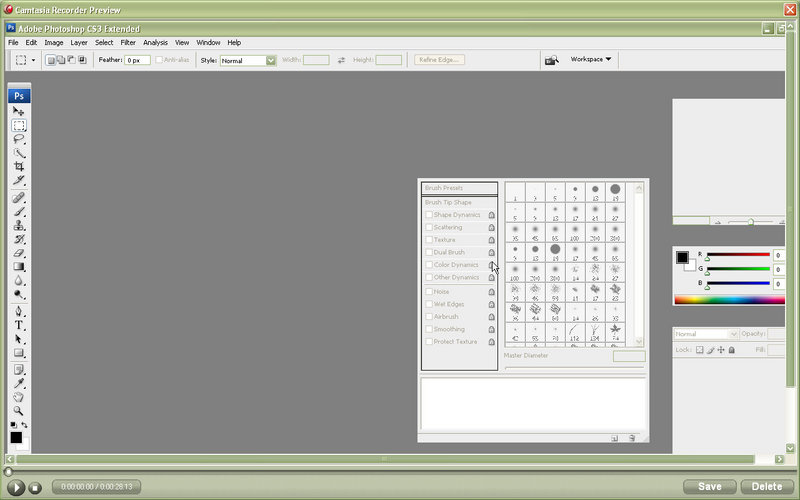Enable the Shape Dynamics checkbox
This screenshot has height=500, width=800.
click(x=429, y=215)
